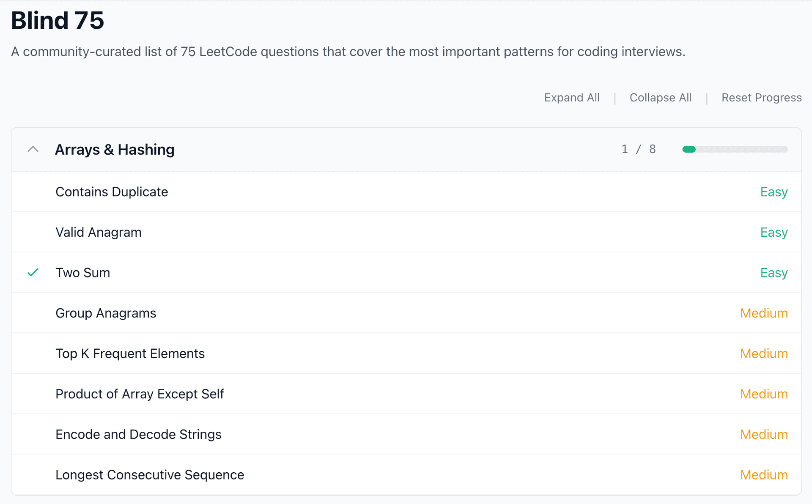Open Encode and Decode Strings

point(138,434)
